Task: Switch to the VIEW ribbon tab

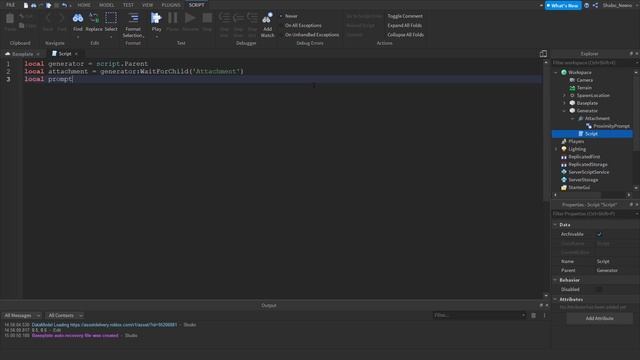Action: pos(147,5)
